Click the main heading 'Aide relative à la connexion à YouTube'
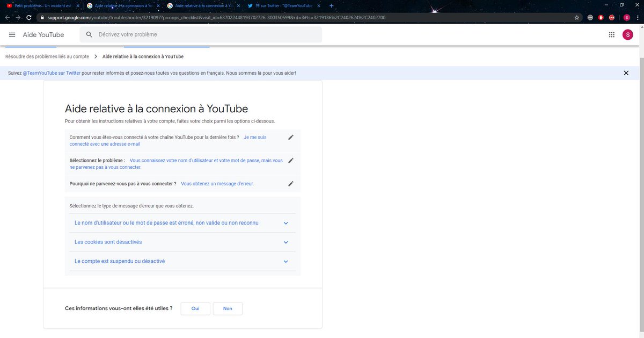This screenshot has width=644, height=338. click(157, 109)
